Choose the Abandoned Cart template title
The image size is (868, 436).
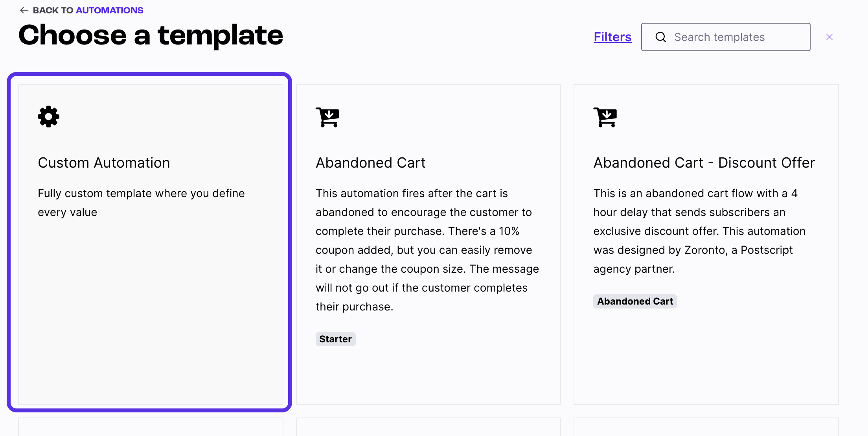[x=370, y=163]
